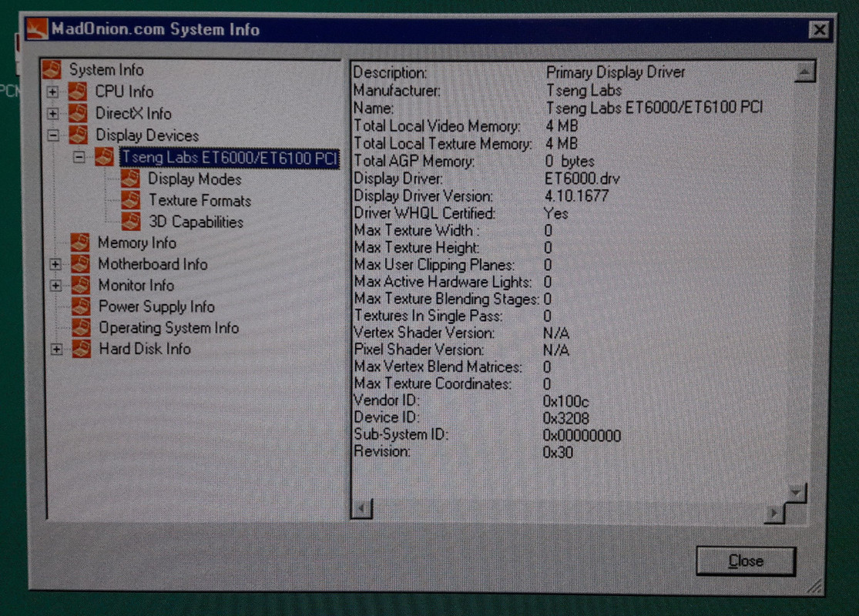Expand the Motherboard Info branch
Screen dimensions: 859x616
click(x=55, y=264)
